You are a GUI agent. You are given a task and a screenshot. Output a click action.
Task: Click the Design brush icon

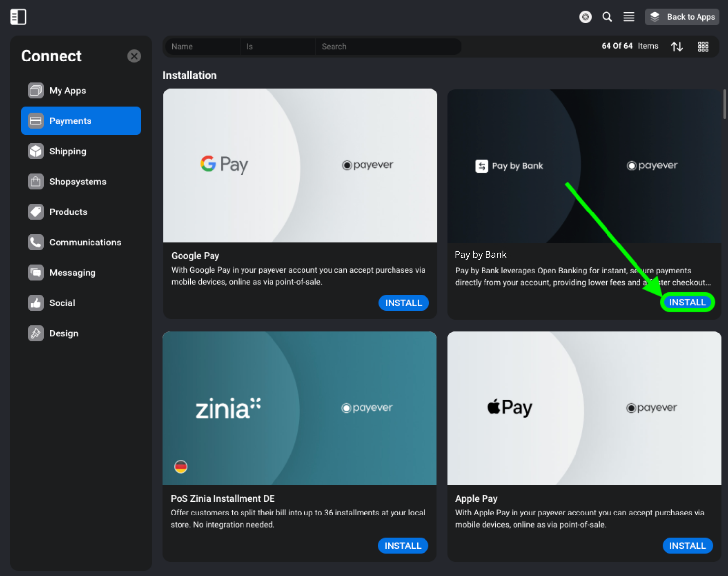click(x=36, y=333)
